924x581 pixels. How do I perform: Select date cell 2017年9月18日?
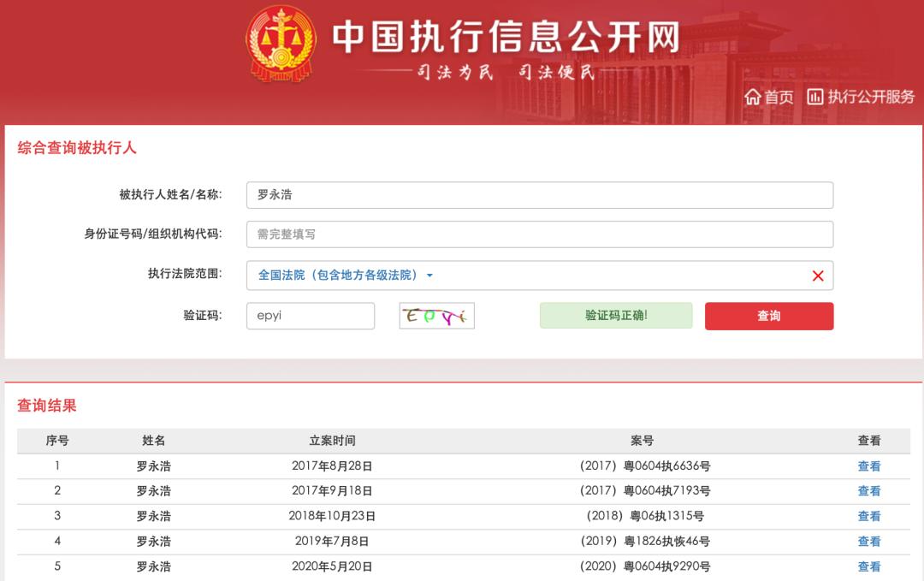[332, 491]
